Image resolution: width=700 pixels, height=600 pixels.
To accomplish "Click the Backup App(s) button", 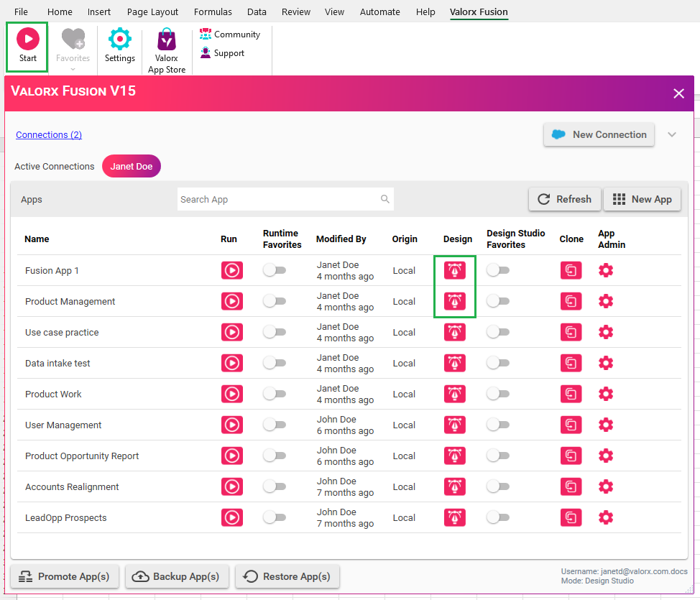I will [x=177, y=576].
